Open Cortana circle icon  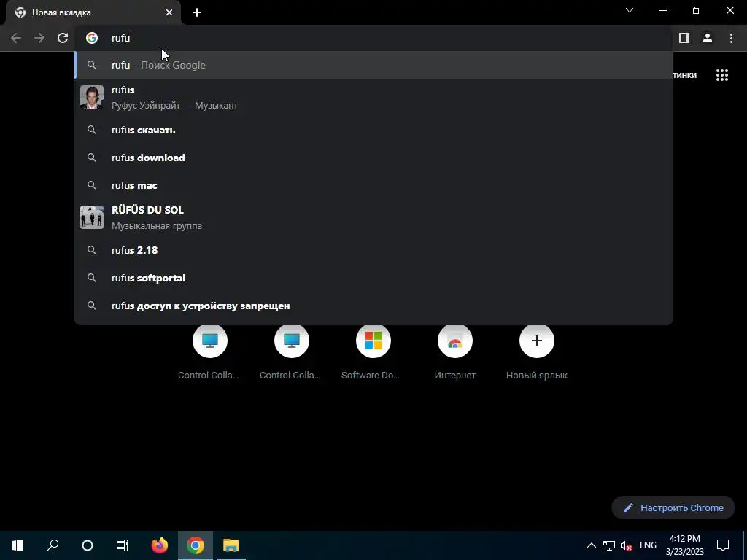88,545
